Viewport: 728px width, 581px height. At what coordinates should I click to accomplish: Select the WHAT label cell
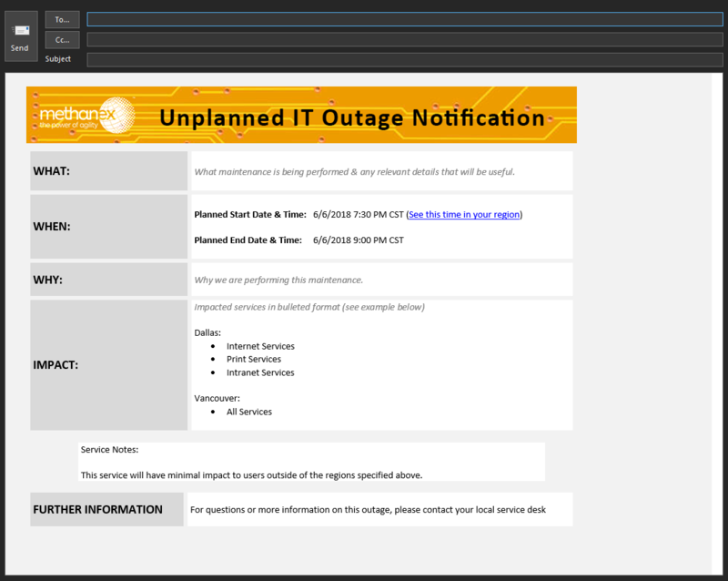108,171
